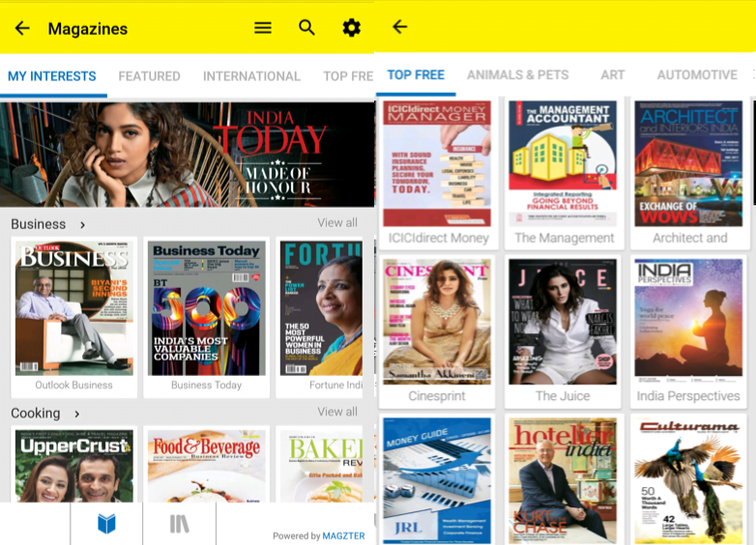Click the 'Magazines' header title

click(88, 29)
